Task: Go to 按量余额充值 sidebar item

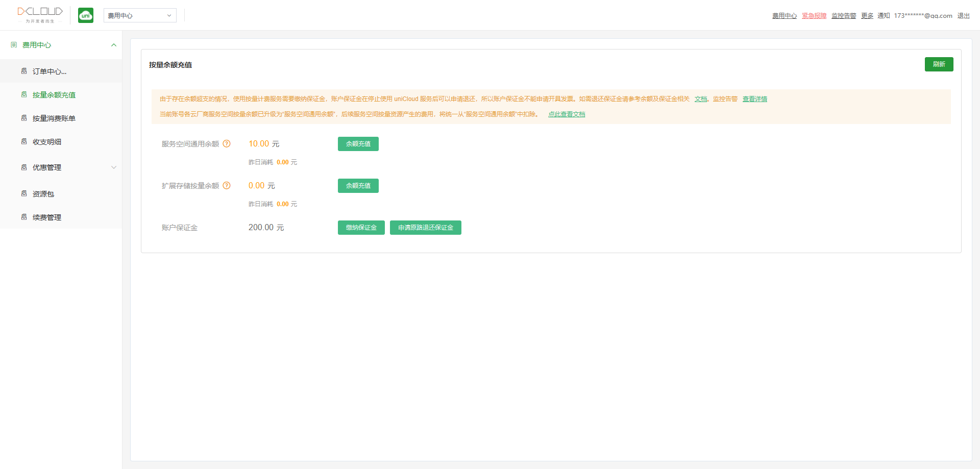Action: 54,95
